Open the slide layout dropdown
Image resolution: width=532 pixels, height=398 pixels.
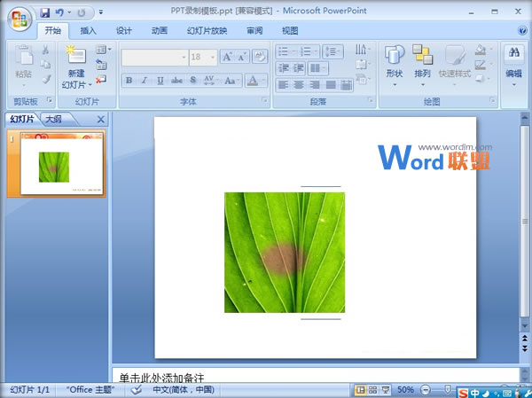(103, 50)
